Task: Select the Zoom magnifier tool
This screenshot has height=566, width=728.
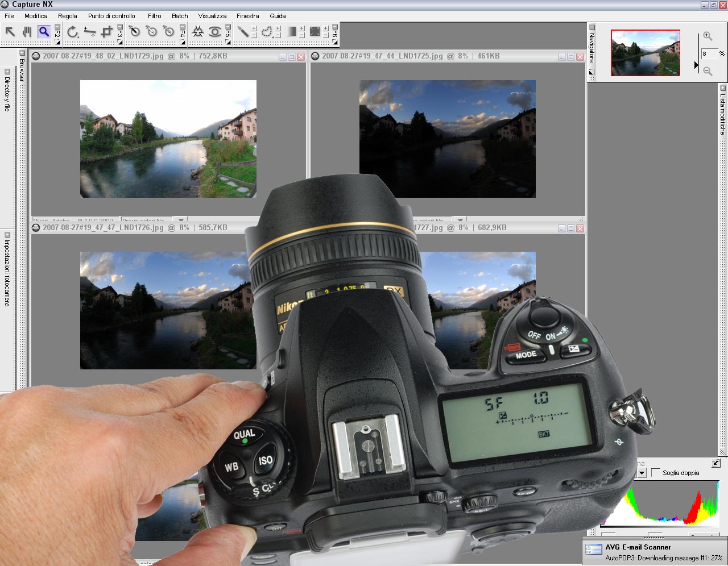Action: 44,32
